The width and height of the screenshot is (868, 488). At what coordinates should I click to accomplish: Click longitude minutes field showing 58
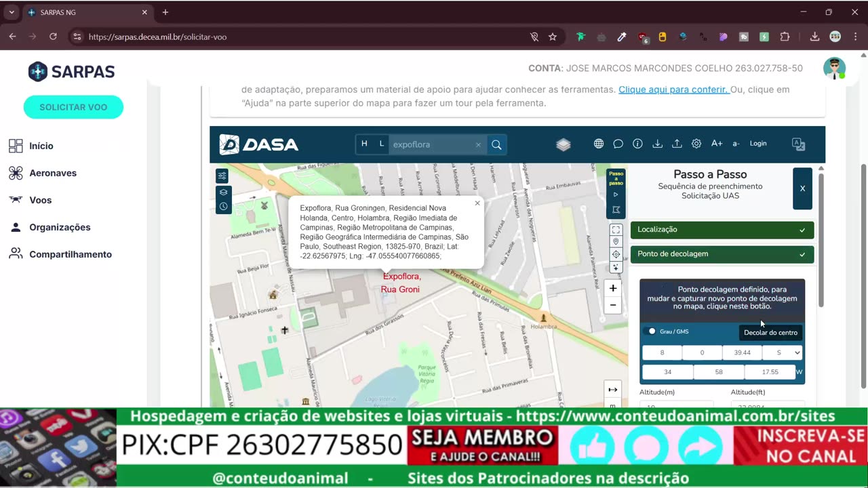[719, 371]
